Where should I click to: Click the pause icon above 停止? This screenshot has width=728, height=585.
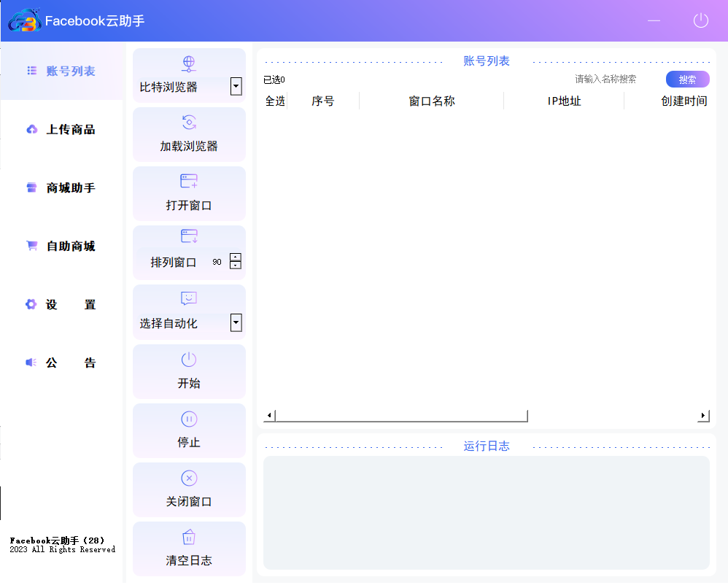click(189, 419)
